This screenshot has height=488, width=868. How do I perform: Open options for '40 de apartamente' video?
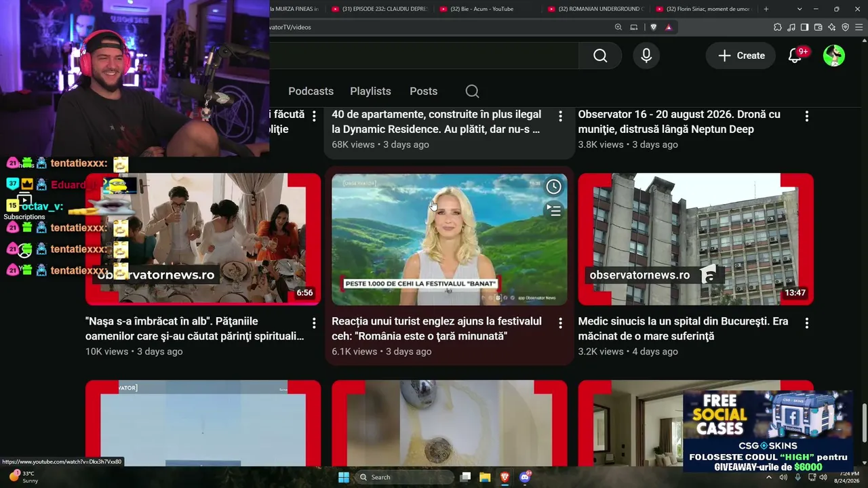tap(560, 117)
